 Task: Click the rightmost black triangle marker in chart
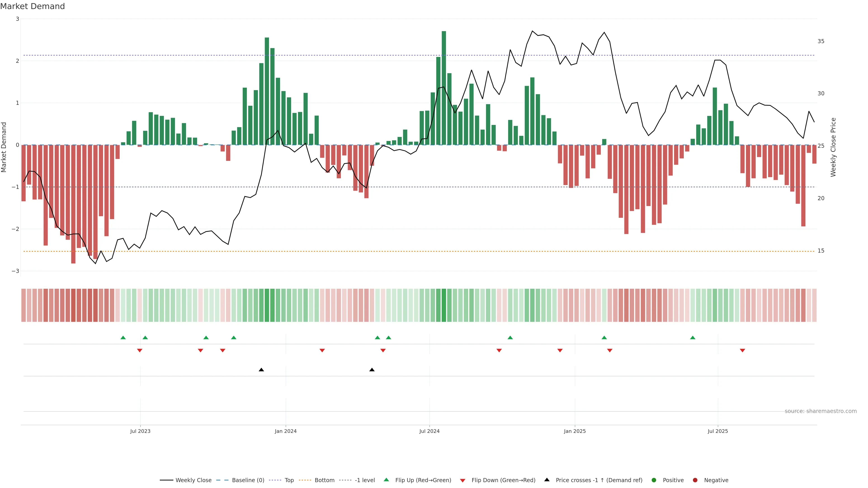(x=372, y=370)
